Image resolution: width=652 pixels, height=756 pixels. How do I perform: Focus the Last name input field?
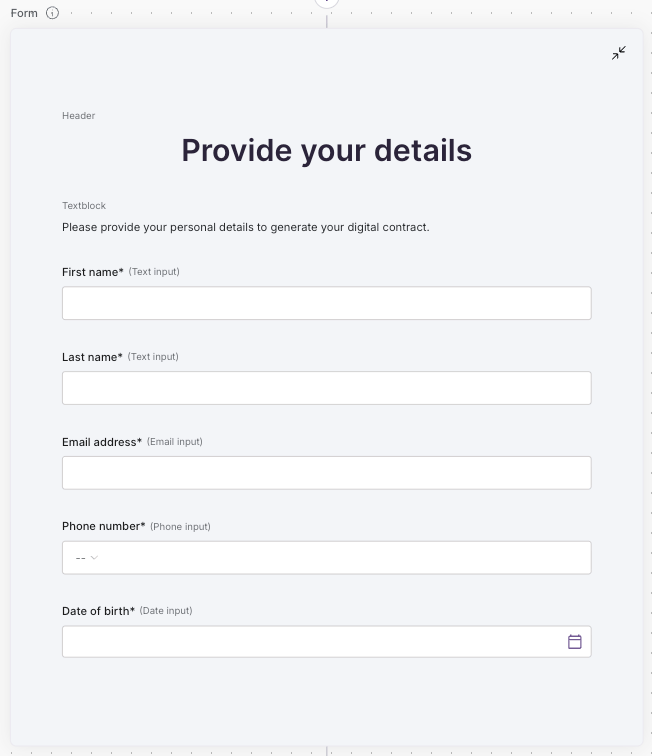[326, 388]
